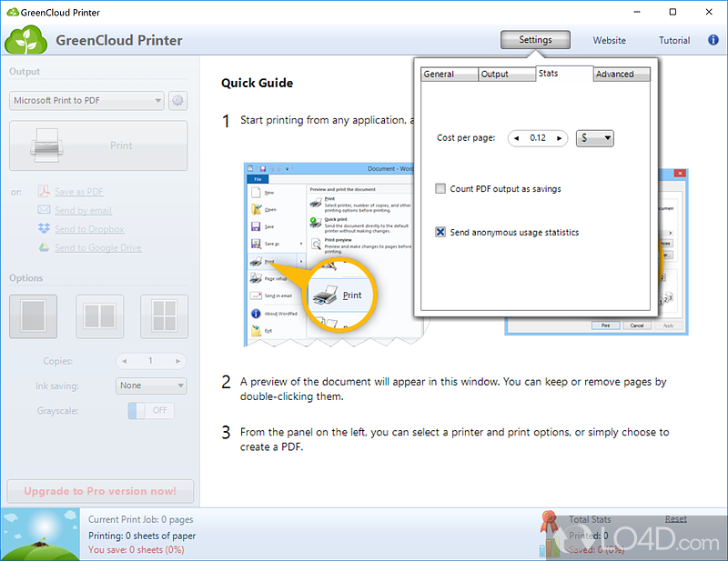Uncheck Send anonymous usage statistics
Screen dimensions: 728x561
click(440, 232)
